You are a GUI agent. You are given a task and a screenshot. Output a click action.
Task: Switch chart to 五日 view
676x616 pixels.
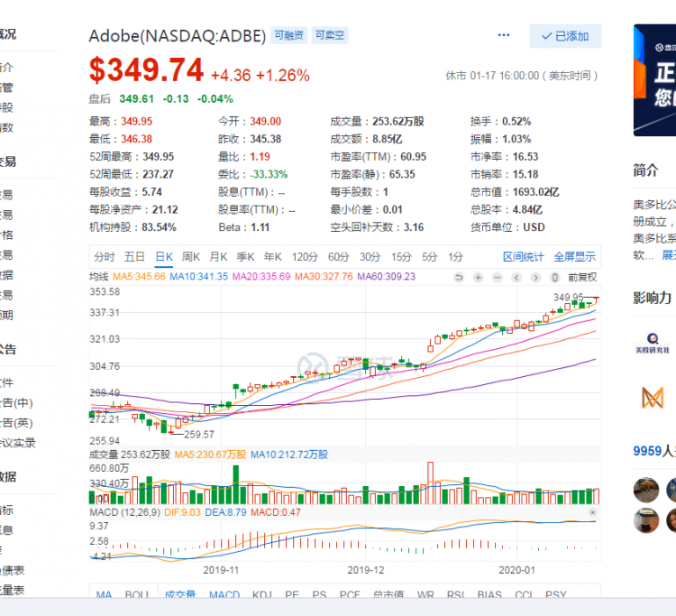pos(134,257)
